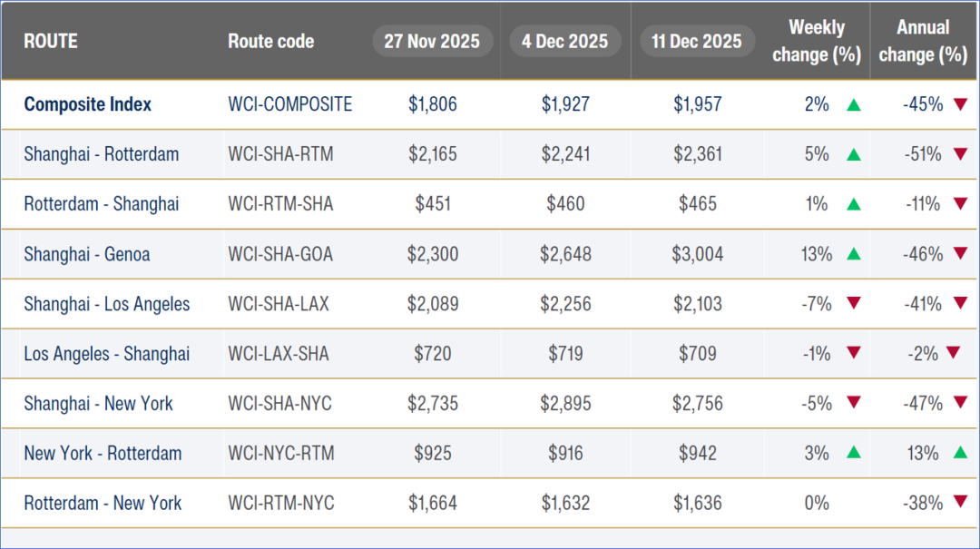Click the green up arrow in Composite Index weekly change
The image size is (980, 549).
[x=853, y=105]
